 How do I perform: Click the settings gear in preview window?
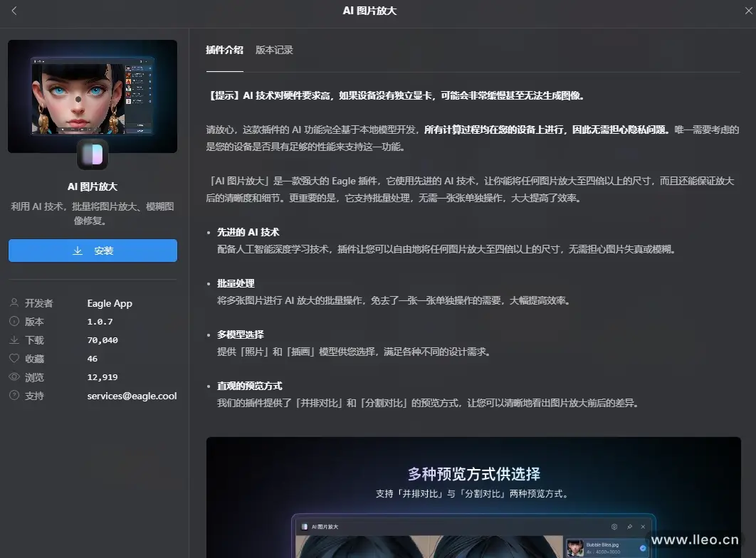click(614, 527)
